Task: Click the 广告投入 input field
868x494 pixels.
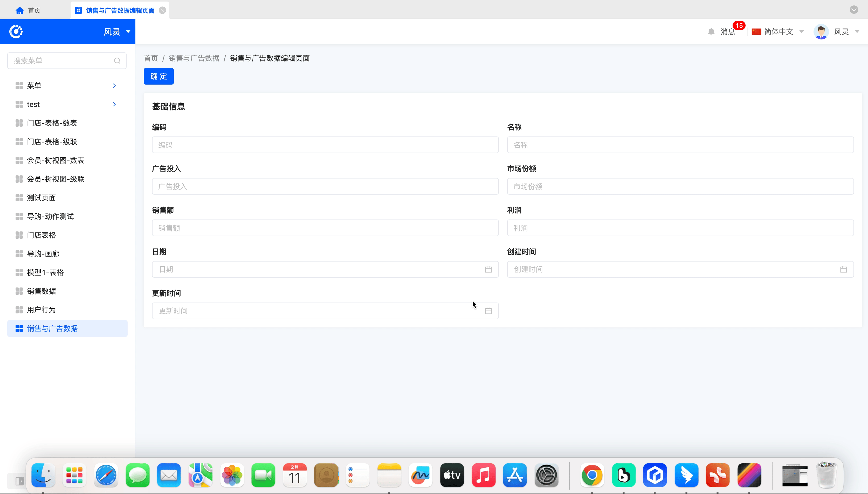Action: click(325, 186)
